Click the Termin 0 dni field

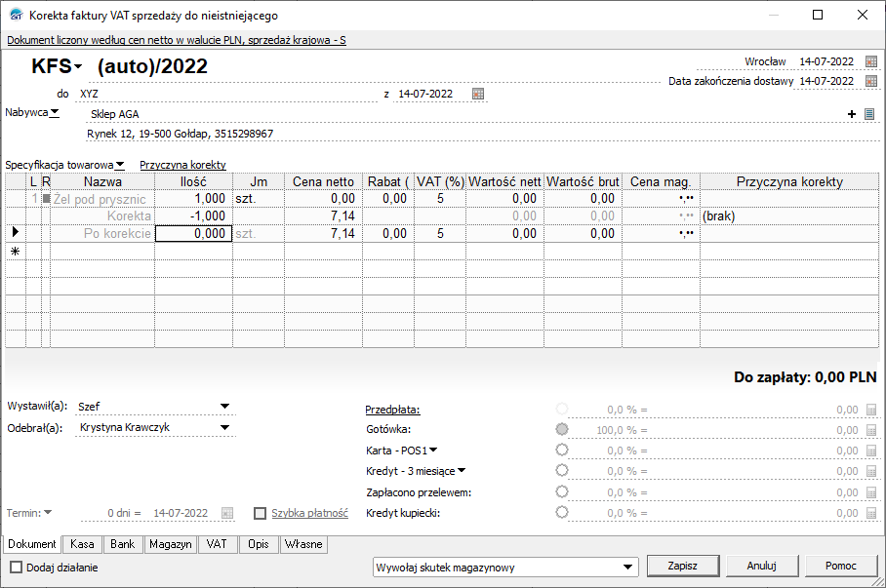[110, 513]
